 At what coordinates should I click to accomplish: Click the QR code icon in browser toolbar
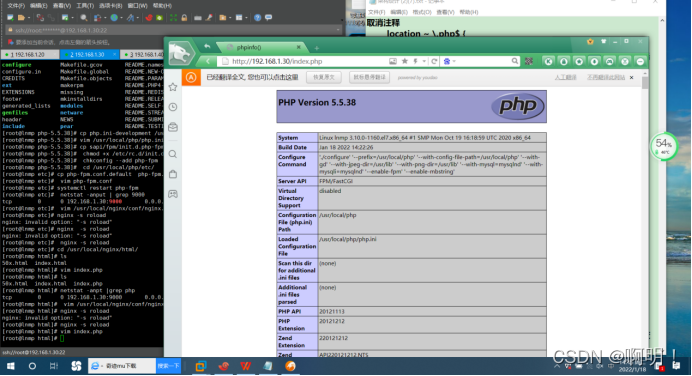click(x=529, y=61)
